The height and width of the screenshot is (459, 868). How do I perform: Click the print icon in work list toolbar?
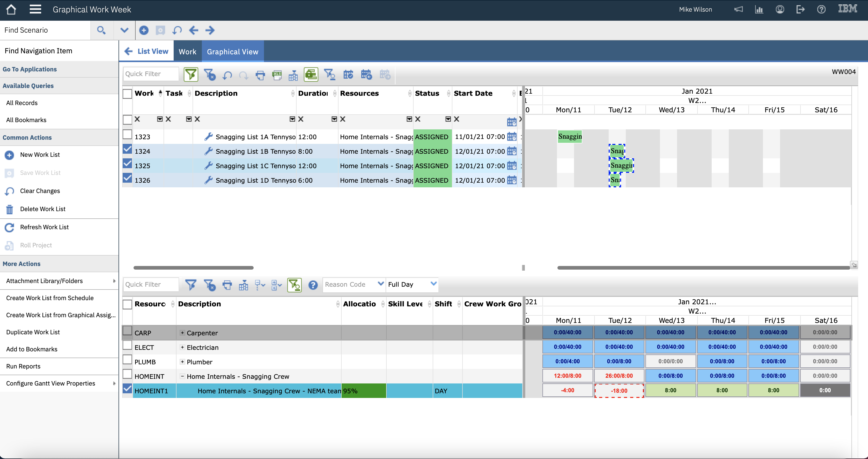click(260, 75)
